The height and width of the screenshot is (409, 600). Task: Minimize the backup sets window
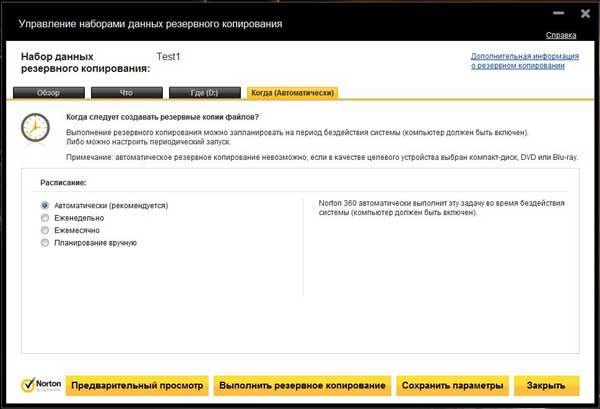coord(558,13)
